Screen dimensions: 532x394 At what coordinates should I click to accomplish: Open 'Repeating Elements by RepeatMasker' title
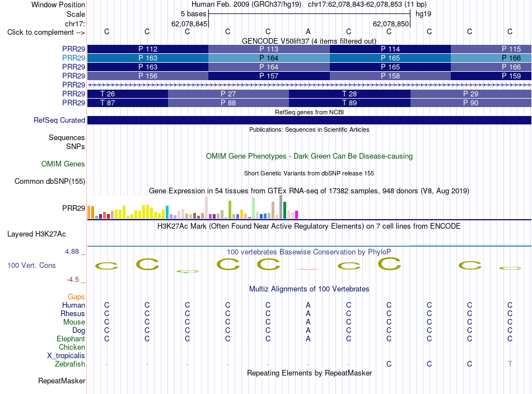(309, 373)
